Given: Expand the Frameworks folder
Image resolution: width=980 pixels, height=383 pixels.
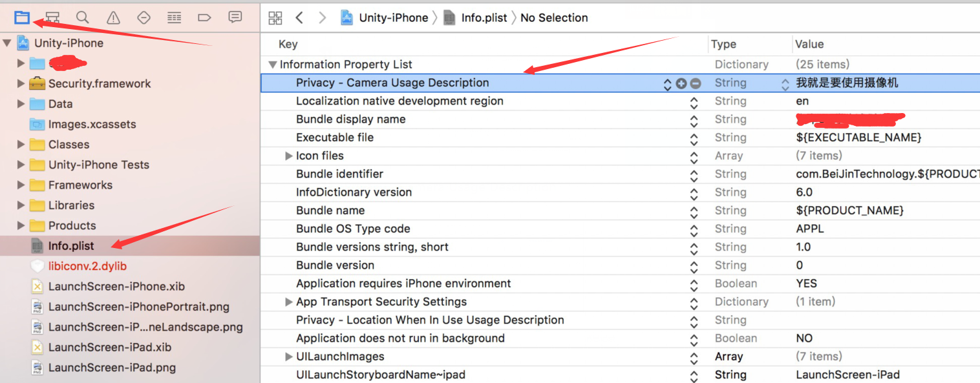Looking at the screenshot, I should 21,185.
